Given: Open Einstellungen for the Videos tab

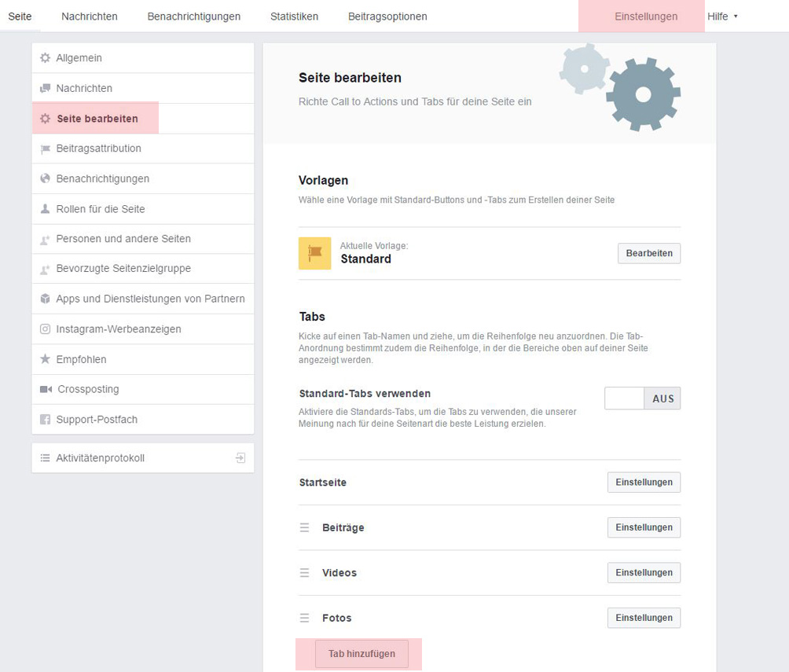Looking at the screenshot, I should pos(644,573).
